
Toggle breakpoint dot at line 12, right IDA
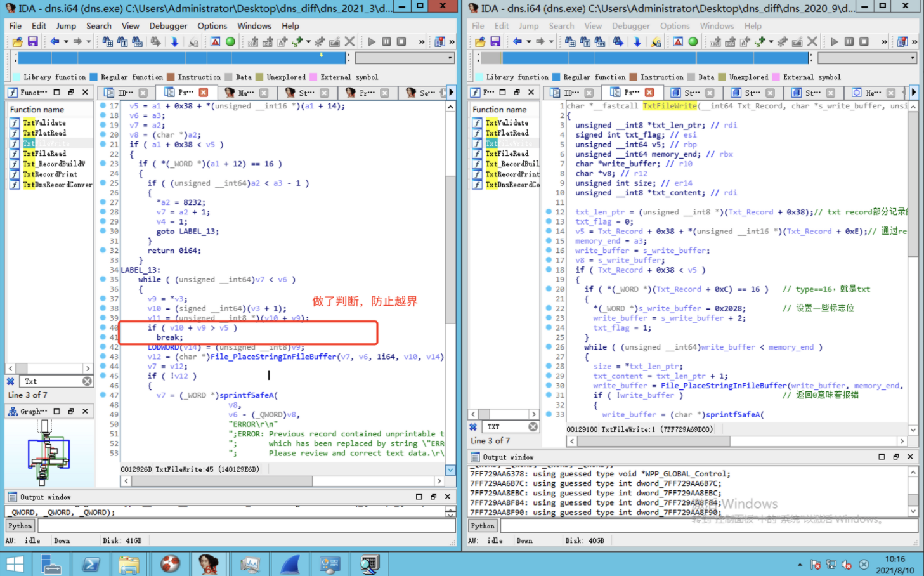click(549, 212)
